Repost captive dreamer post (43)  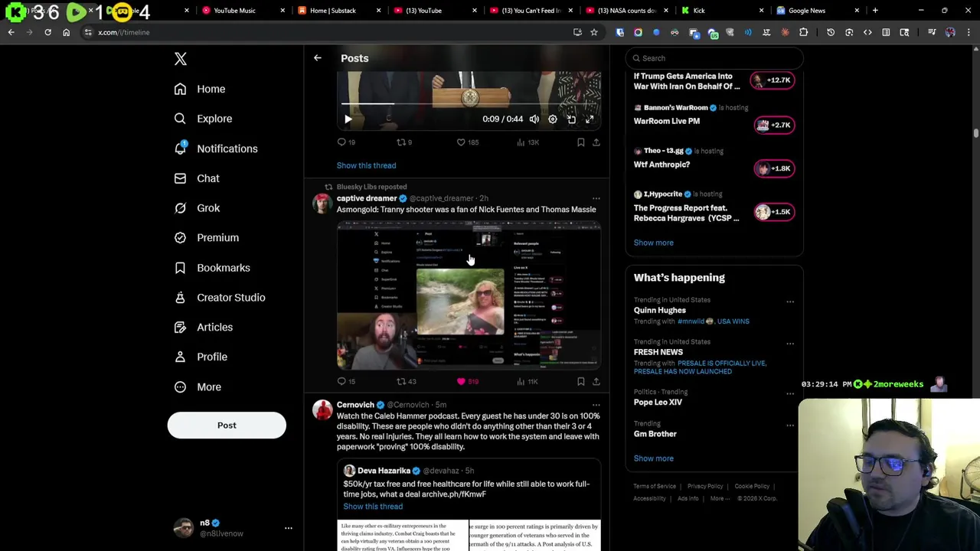pyautogui.click(x=406, y=381)
